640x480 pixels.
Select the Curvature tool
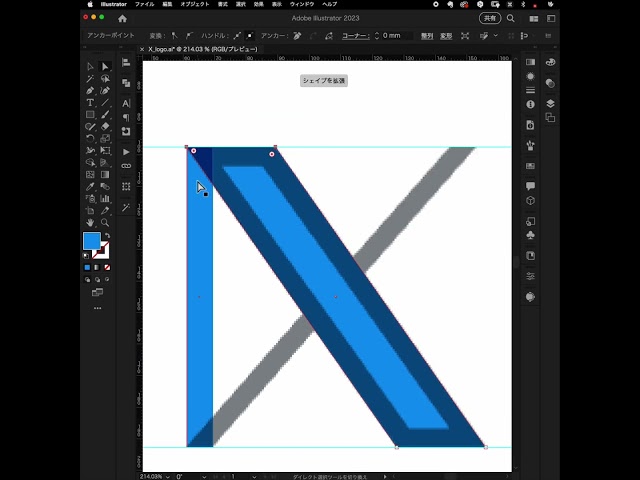tap(105, 91)
